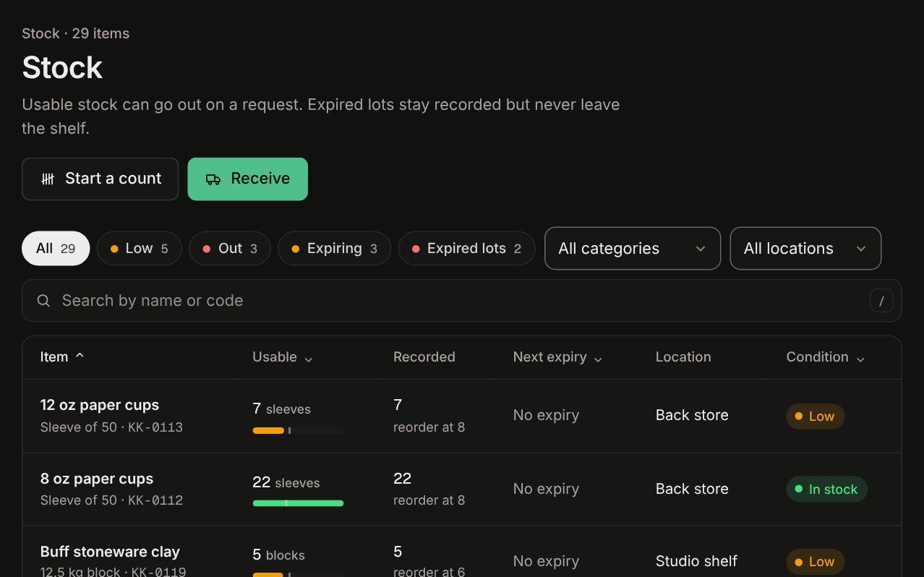This screenshot has height=577, width=924.
Task: Click 'reorder at 8' under recorded 22
Action: [429, 500]
